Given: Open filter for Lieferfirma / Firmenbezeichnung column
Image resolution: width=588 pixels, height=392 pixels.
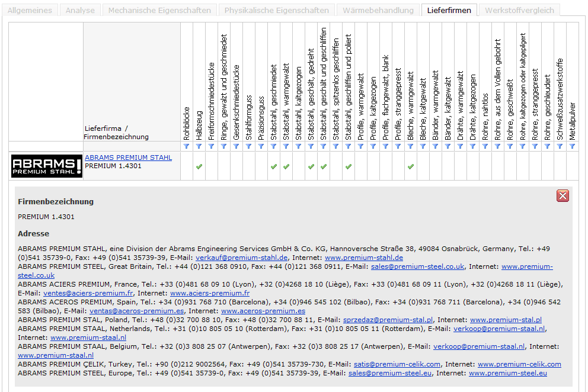Looking at the screenshot, I should point(132,146).
